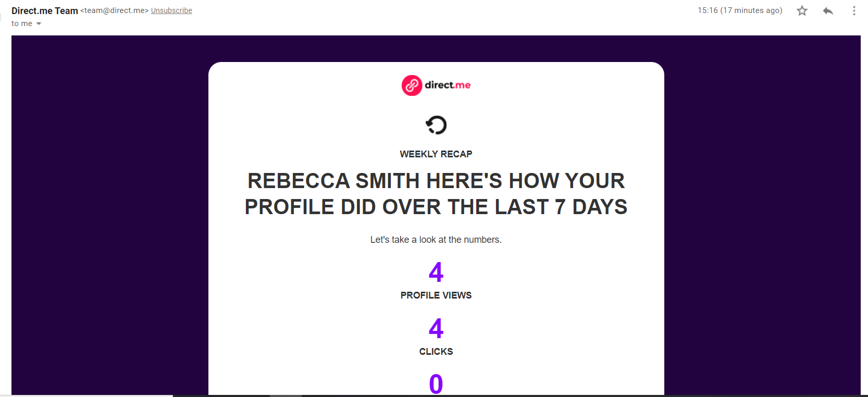Click the purple profile views number 4
Viewport: 868px width, 397px height.
[x=436, y=272]
